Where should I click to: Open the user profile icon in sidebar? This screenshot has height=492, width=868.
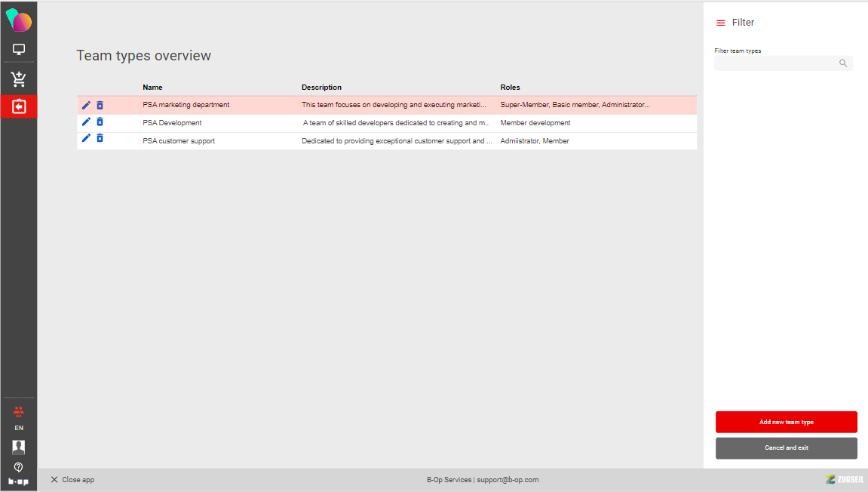click(x=19, y=447)
